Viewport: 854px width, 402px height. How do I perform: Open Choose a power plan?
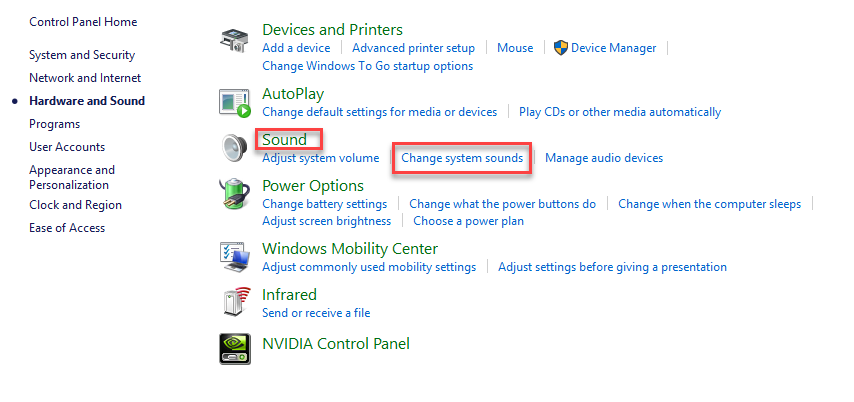click(x=468, y=221)
